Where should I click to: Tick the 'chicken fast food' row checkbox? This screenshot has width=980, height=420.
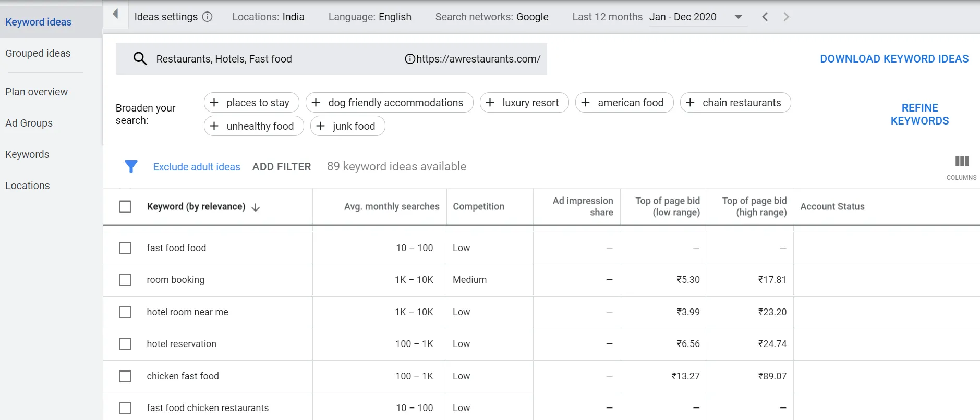[x=125, y=376]
